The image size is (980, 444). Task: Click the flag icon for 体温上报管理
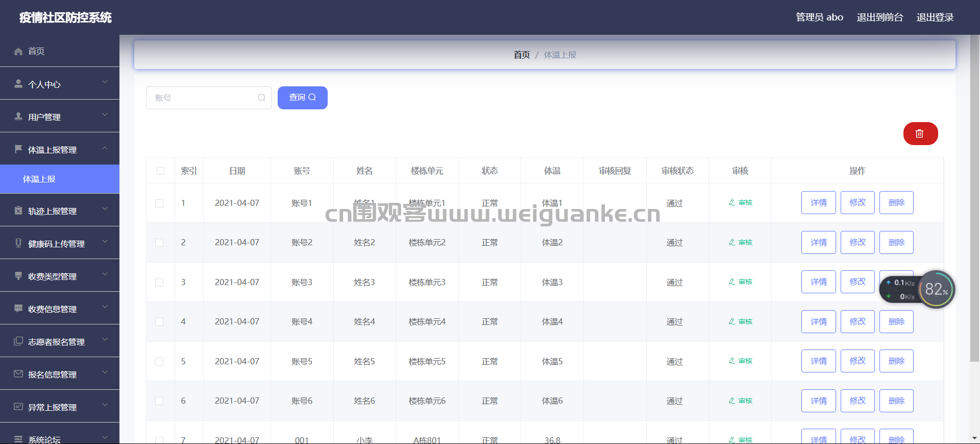(18, 149)
